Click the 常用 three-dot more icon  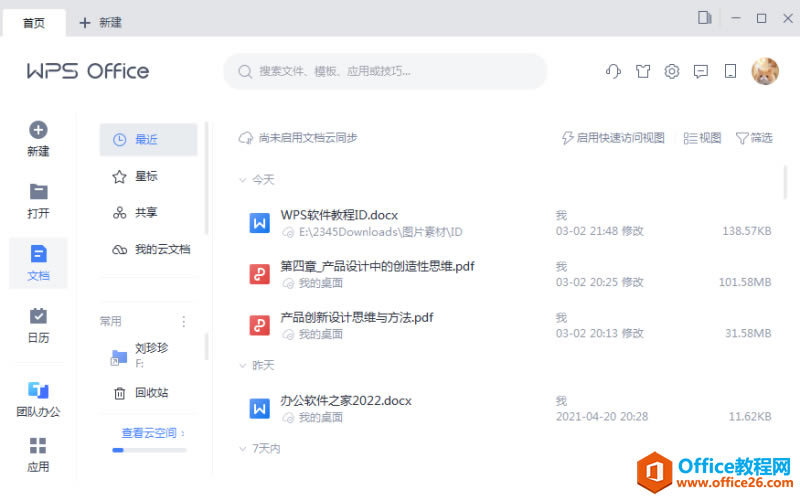[x=184, y=321]
